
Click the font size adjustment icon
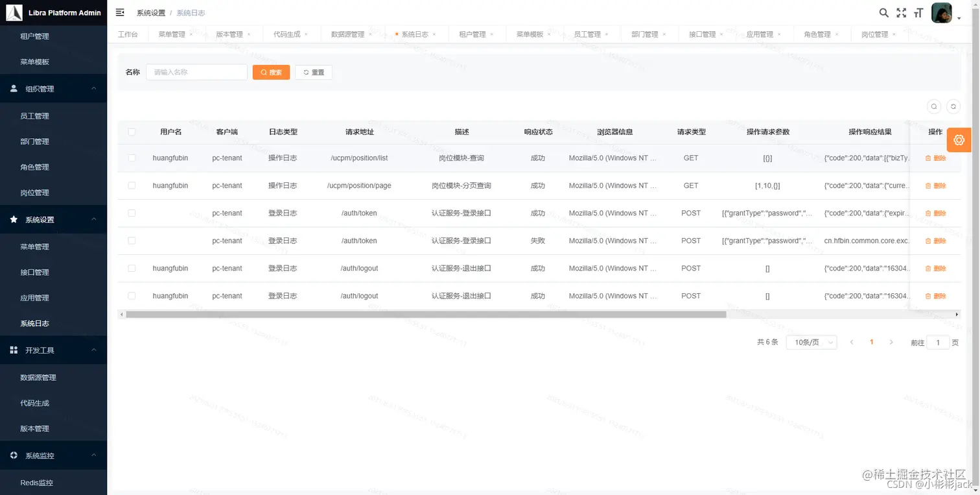tap(919, 12)
